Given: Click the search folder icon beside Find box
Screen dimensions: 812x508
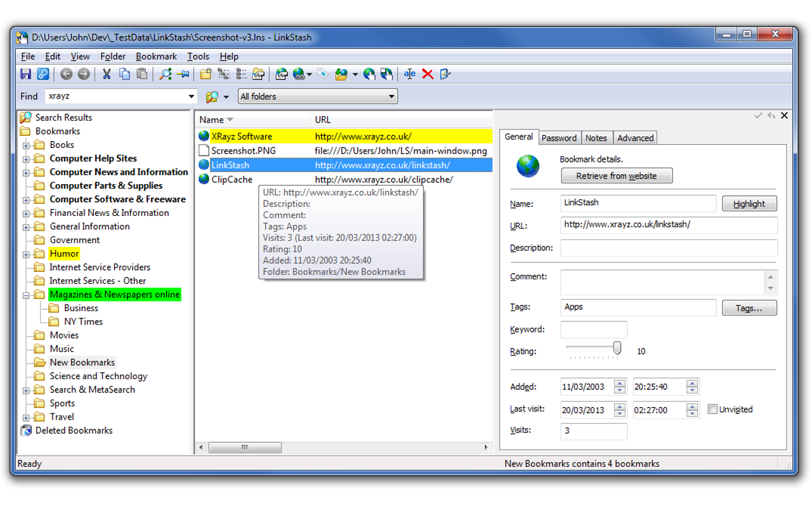Looking at the screenshot, I should point(212,97).
